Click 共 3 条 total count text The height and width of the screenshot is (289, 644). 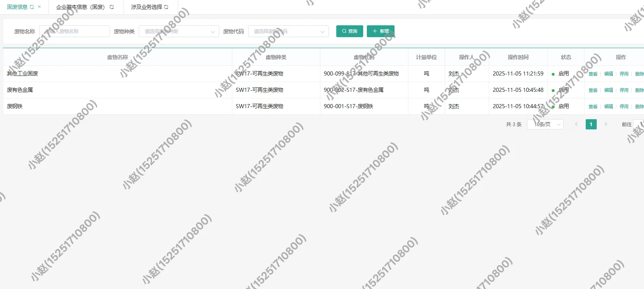pyautogui.click(x=514, y=124)
